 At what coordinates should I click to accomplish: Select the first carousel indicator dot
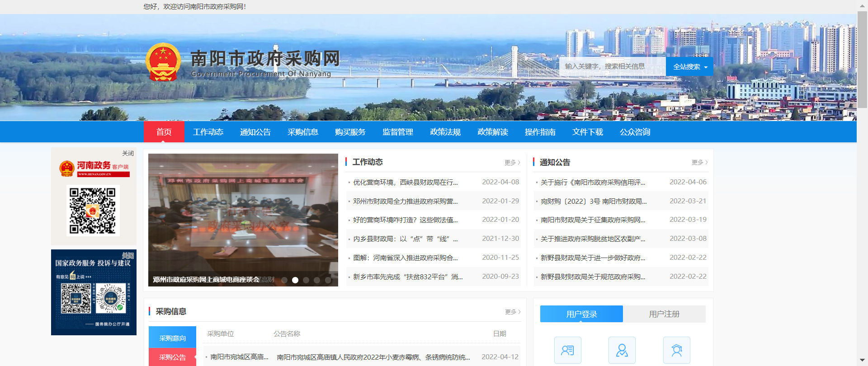click(x=284, y=280)
